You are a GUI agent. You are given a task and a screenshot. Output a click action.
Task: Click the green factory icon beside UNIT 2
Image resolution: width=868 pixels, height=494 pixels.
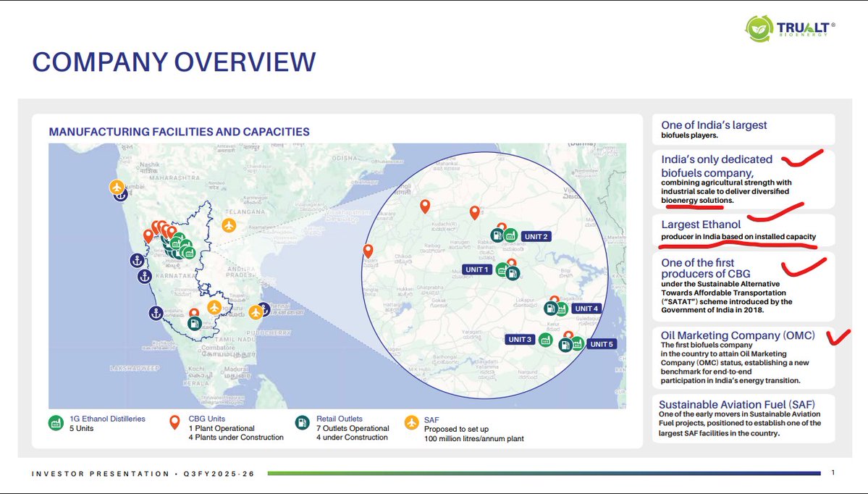[x=510, y=235]
